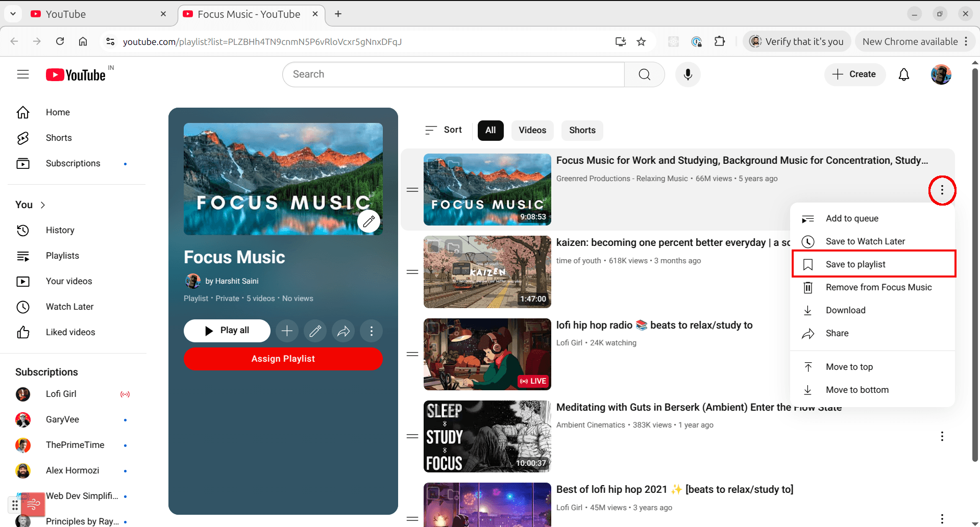Open Chrome extensions puzzle icon
980x527 pixels.
(719, 41)
